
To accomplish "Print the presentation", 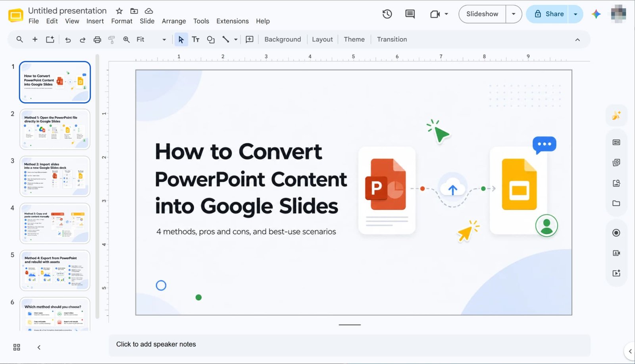I will [x=97, y=39].
